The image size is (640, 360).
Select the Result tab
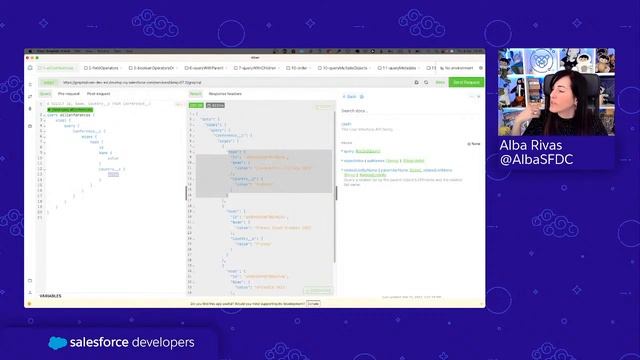(x=196, y=94)
